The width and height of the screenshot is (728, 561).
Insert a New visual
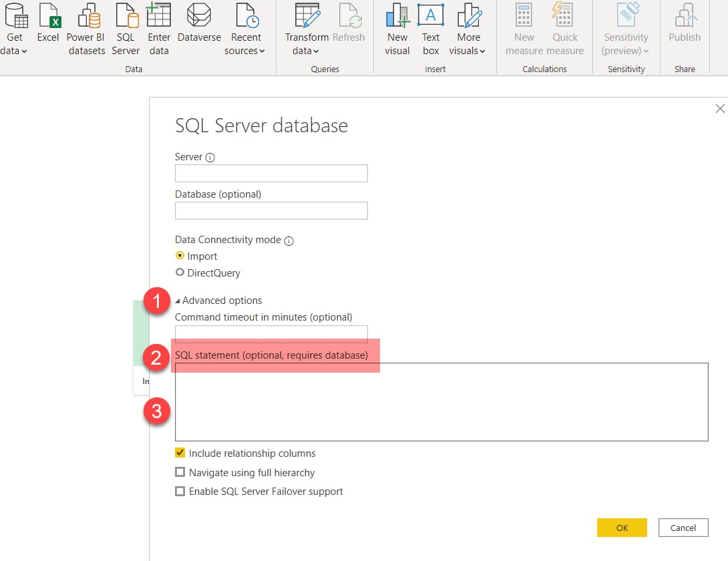click(x=397, y=29)
